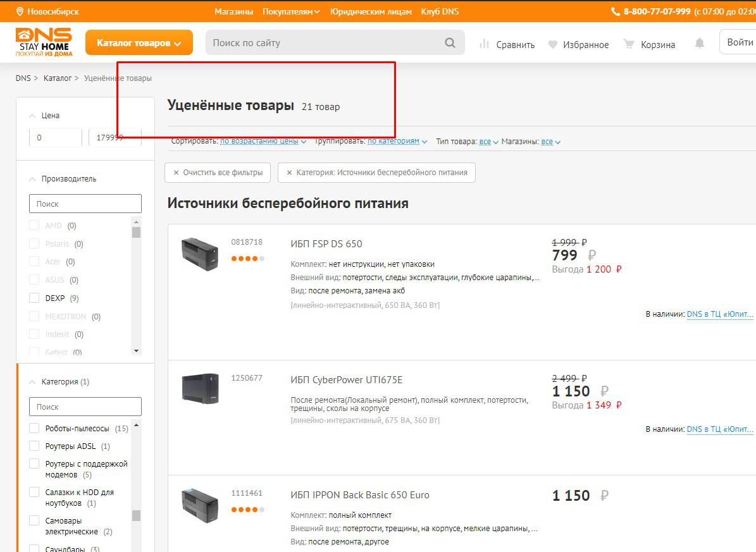
Task: Click store link for ИБП FSP DS 650
Action: point(720,314)
